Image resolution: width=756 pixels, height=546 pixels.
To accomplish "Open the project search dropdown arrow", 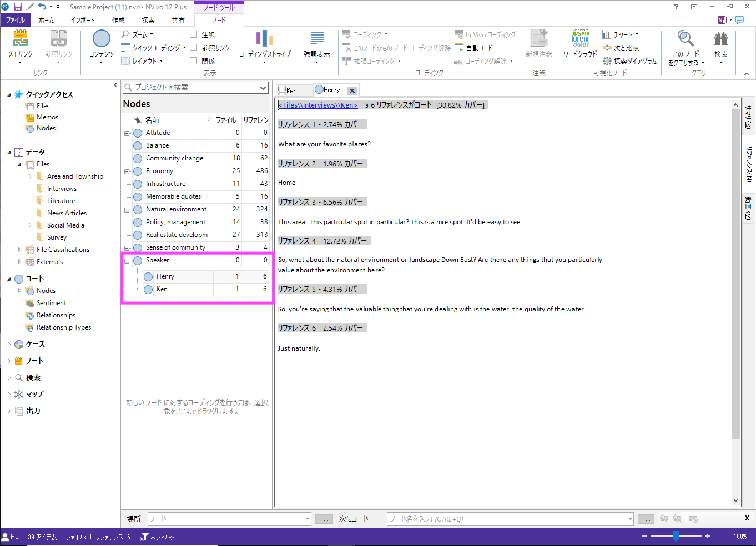I will 263,88.
